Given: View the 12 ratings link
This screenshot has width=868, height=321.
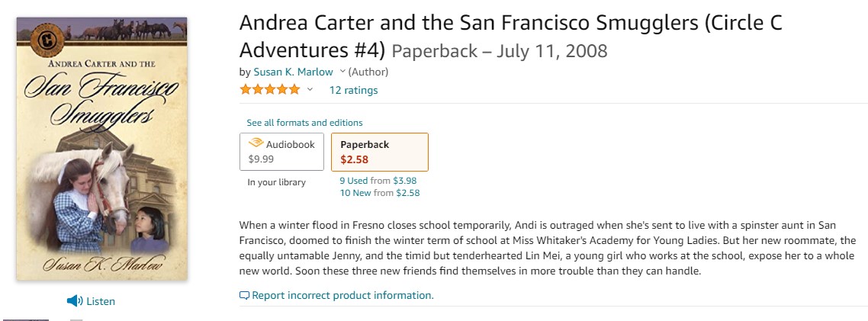Looking at the screenshot, I should pos(353,90).
